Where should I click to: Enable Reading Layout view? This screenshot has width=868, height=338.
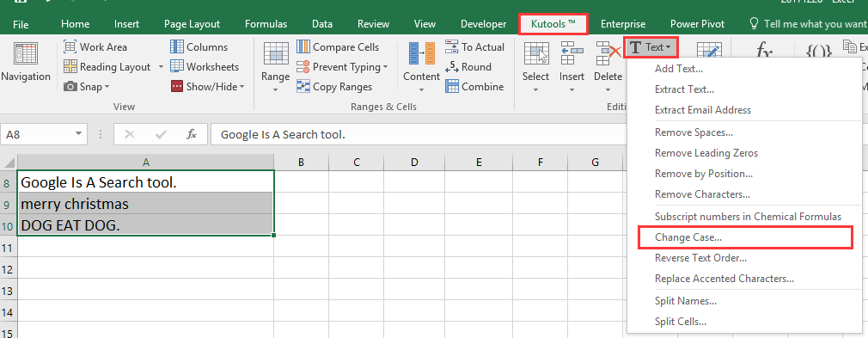(x=107, y=67)
